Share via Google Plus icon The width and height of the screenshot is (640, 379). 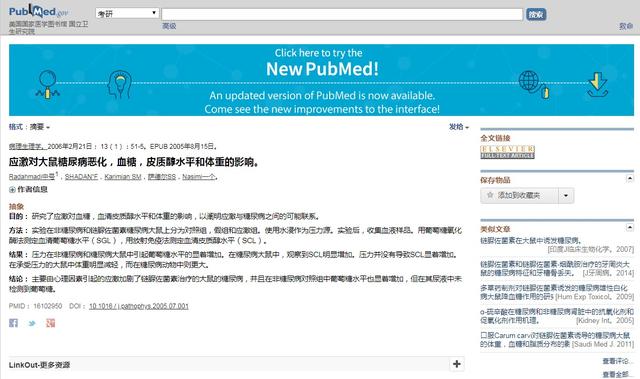51,323
